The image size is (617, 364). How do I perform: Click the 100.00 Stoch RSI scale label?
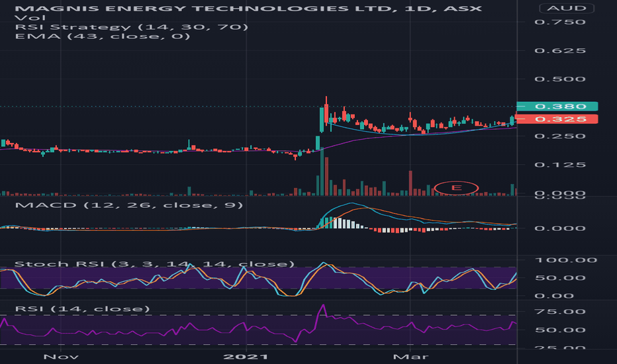pyautogui.click(x=566, y=260)
